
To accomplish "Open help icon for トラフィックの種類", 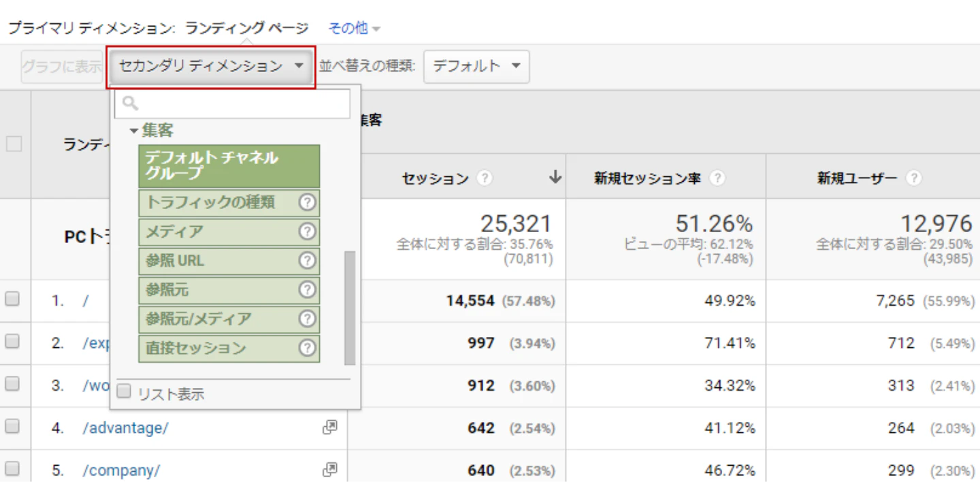I will click(x=308, y=202).
